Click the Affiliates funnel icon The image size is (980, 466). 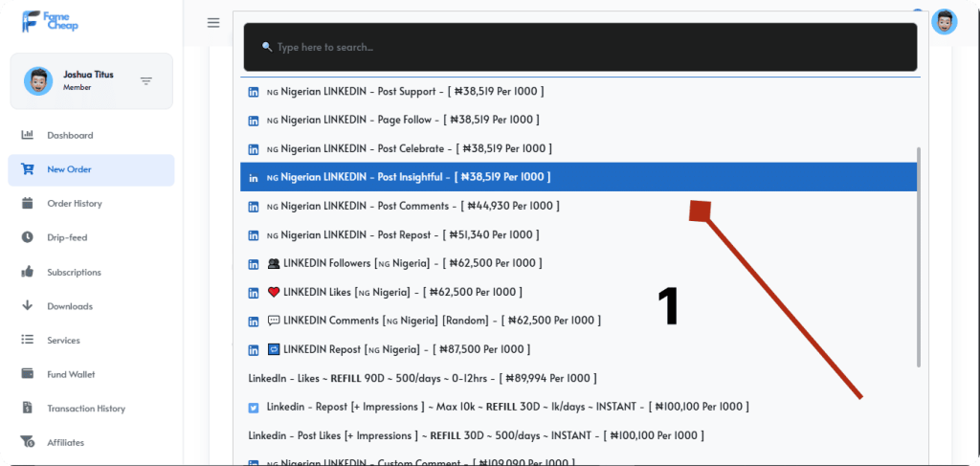(x=27, y=442)
